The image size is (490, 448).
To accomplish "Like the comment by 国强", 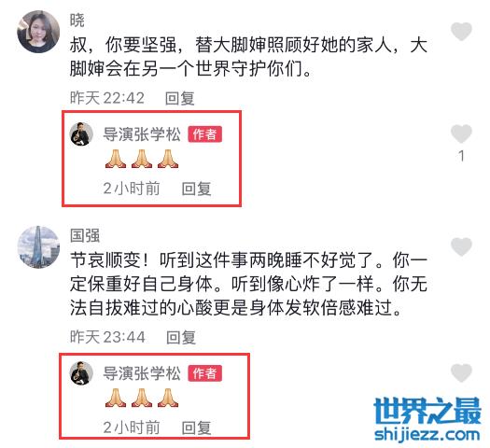I will click(461, 246).
